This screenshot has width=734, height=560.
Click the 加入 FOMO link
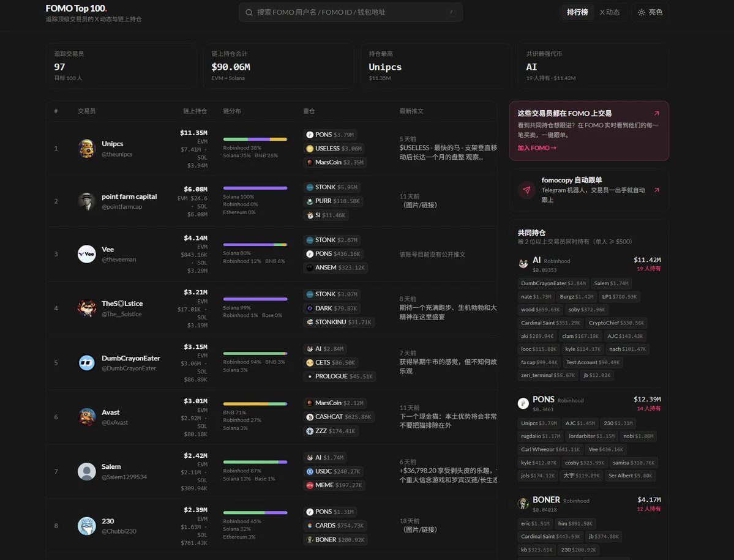click(537, 148)
